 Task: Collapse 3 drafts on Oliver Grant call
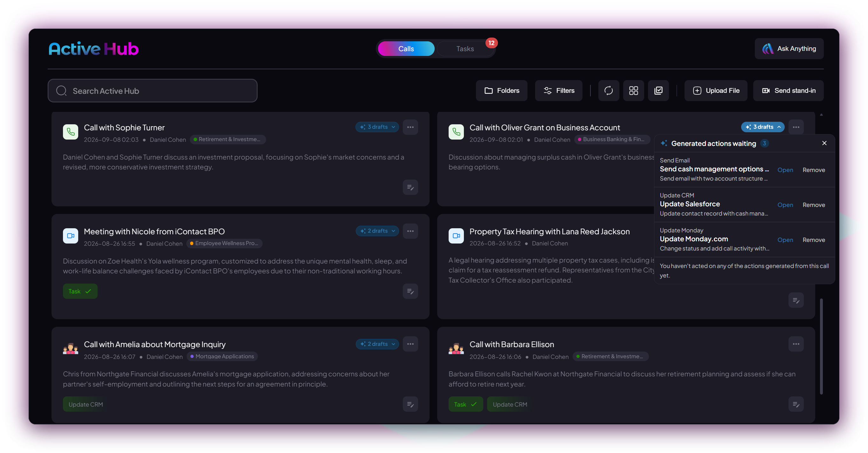click(x=762, y=127)
